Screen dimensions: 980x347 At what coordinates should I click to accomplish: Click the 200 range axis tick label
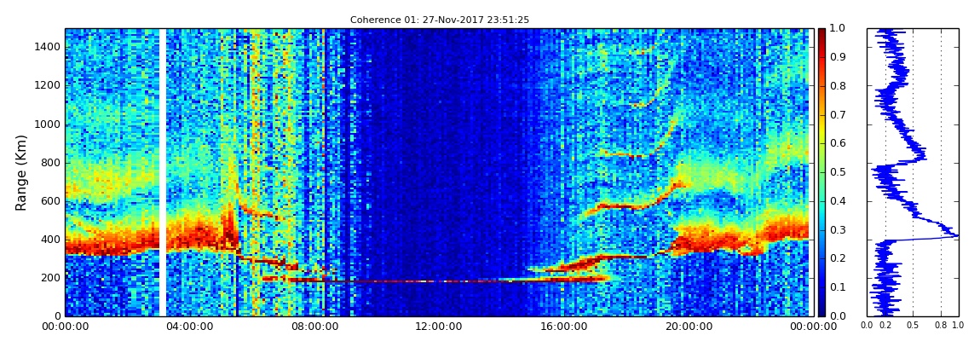point(51,278)
